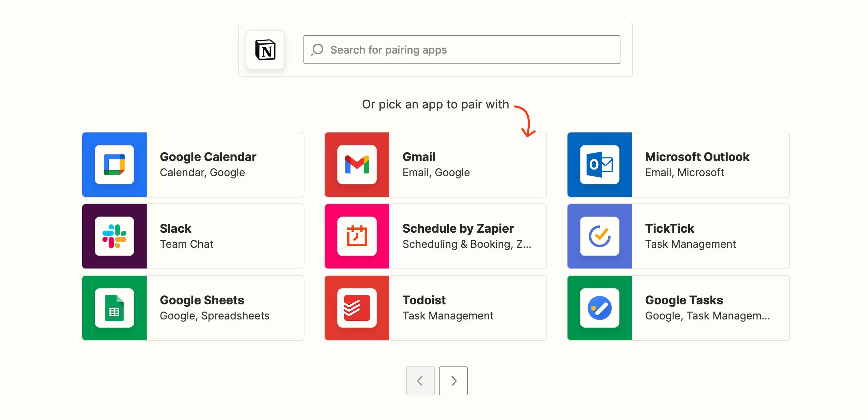Image resolution: width=868 pixels, height=420 pixels.
Task: Click the Slack logo icon
Action: tap(114, 236)
